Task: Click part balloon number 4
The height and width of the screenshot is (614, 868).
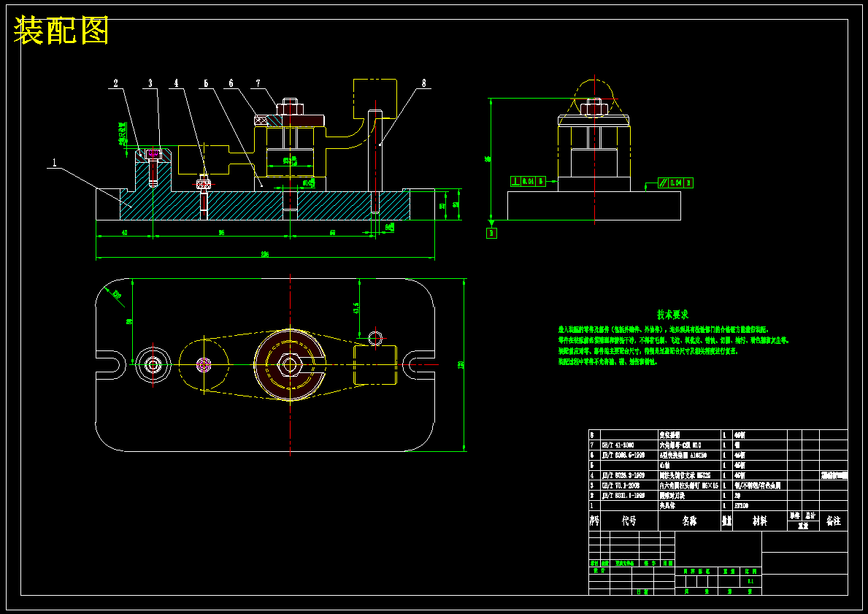Action: pyautogui.click(x=177, y=83)
